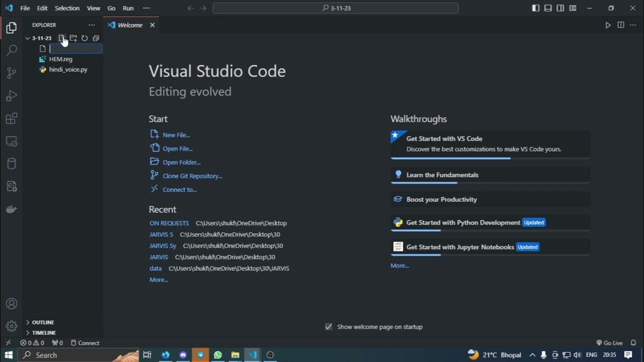Open the Search view in activity bar
644x362 pixels.
[x=11, y=50]
